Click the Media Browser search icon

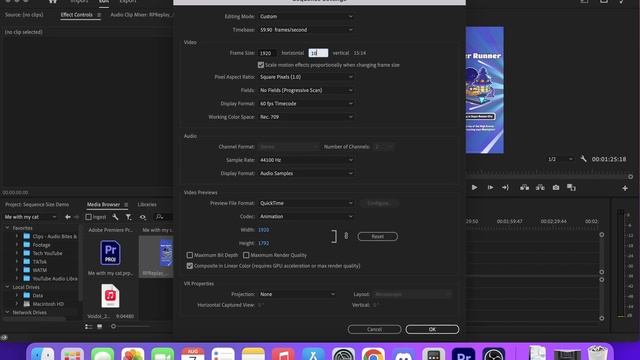160,217
